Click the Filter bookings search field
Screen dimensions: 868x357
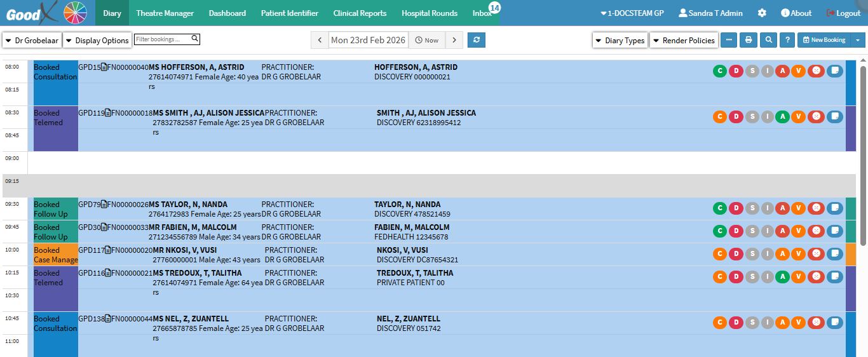click(163, 39)
